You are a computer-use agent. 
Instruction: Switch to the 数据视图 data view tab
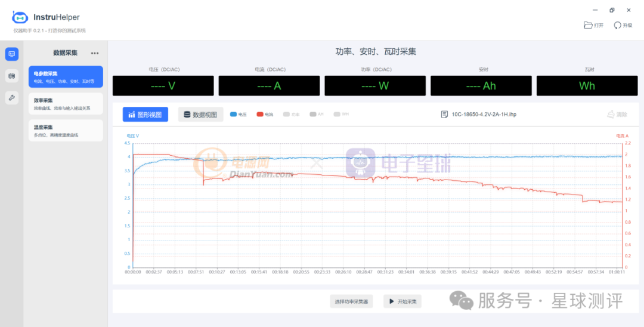click(200, 115)
